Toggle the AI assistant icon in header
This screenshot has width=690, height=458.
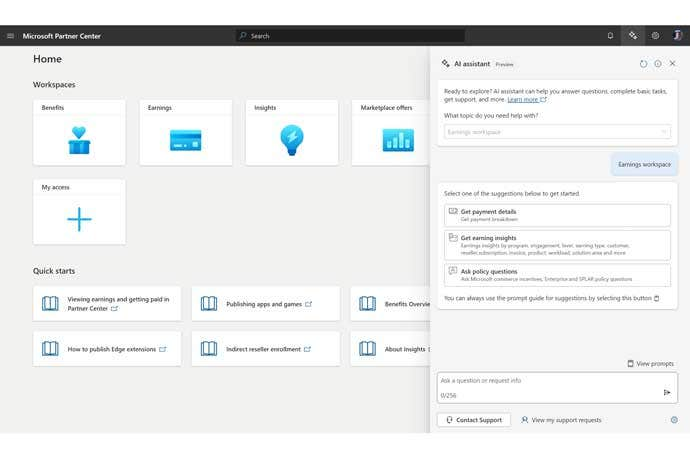(632, 36)
